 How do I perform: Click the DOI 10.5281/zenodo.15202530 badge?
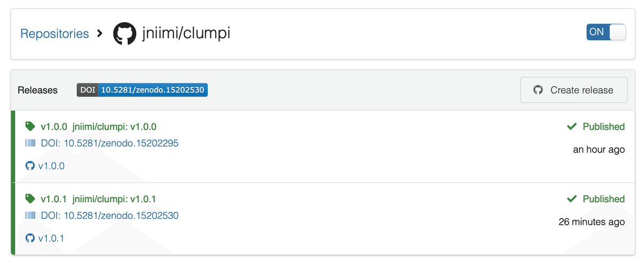click(x=142, y=90)
